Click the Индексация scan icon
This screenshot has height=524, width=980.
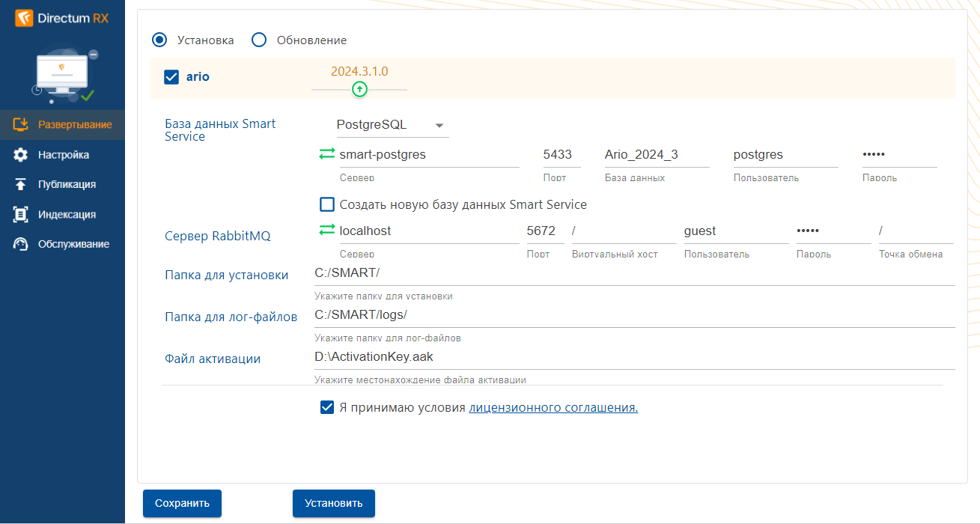(x=21, y=214)
